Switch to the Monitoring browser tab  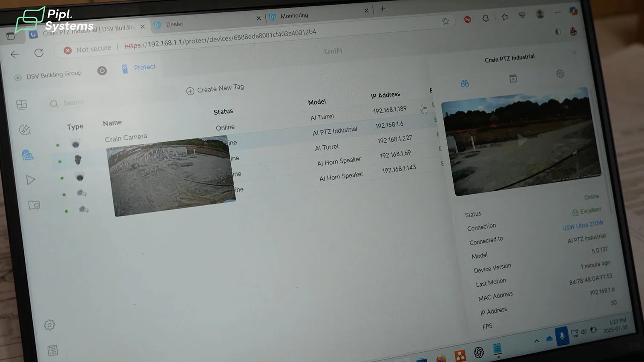point(294,16)
